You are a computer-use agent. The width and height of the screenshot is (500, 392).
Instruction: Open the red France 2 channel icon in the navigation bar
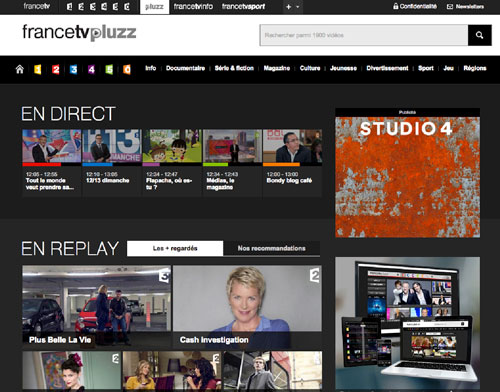coord(56,69)
